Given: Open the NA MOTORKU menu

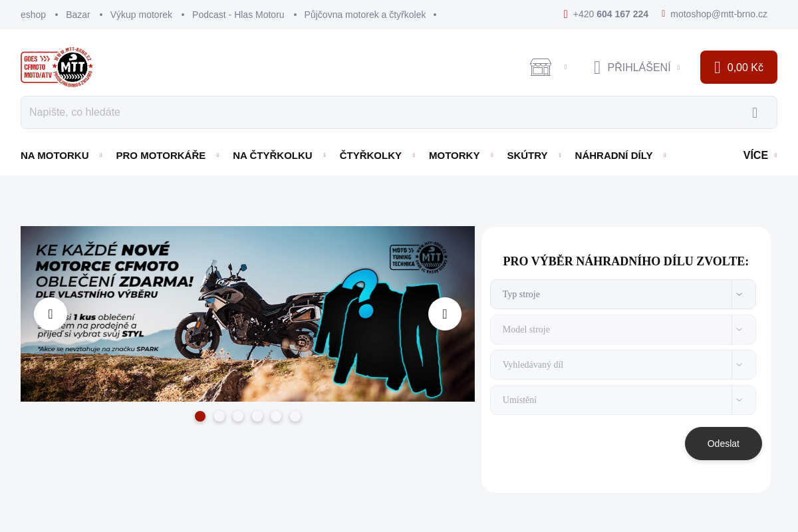Looking at the screenshot, I should point(55,155).
